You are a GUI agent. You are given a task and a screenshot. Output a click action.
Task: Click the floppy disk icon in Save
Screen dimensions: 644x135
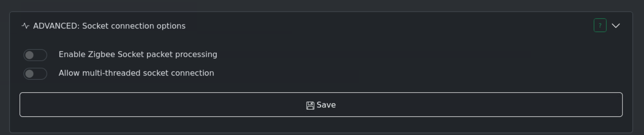(310, 105)
